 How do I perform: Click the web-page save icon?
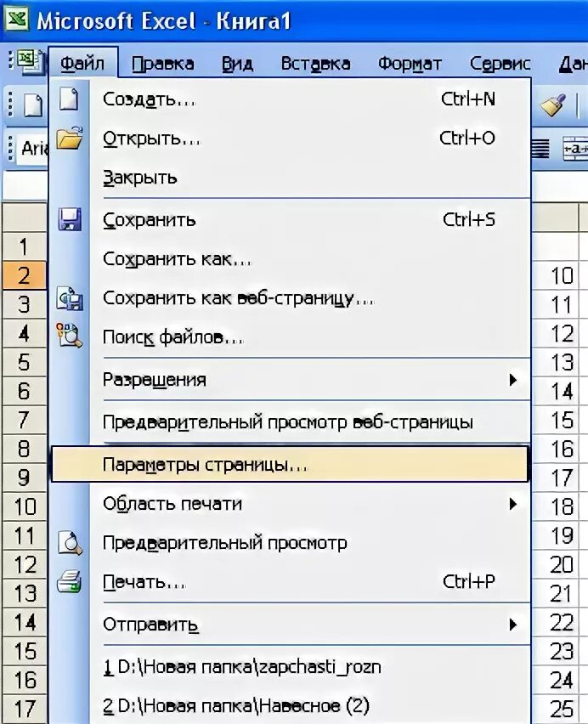click(x=69, y=298)
